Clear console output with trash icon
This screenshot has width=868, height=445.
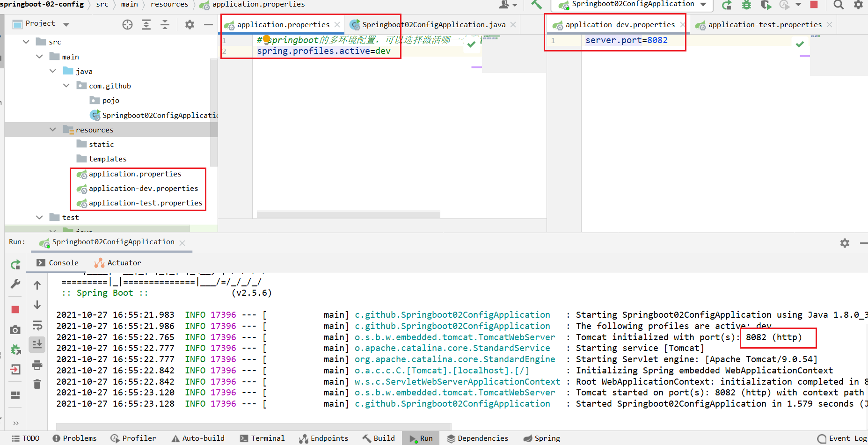37,384
